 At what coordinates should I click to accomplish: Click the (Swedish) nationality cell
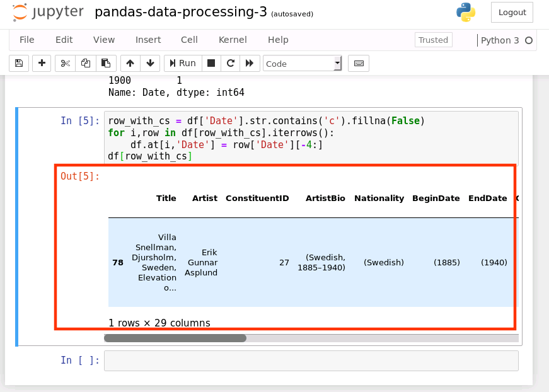click(384, 263)
